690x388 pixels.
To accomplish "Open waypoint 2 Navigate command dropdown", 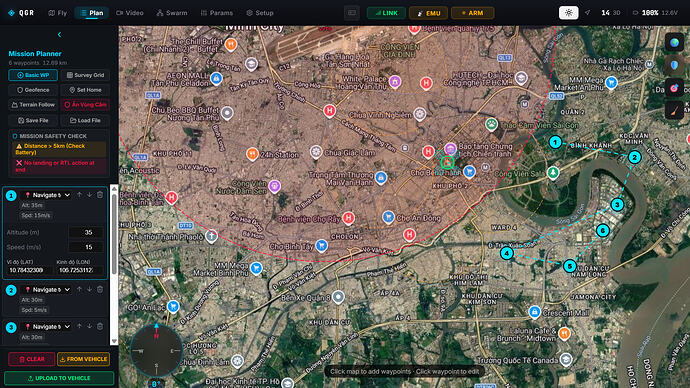I will [x=47, y=289].
